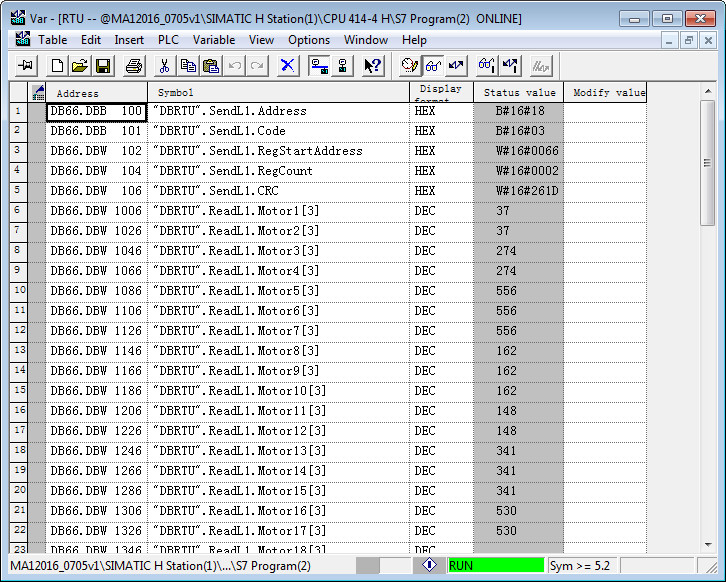This screenshot has height=582, width=726.
Task: Click the Status value column header
Action: tap(519, 93)
